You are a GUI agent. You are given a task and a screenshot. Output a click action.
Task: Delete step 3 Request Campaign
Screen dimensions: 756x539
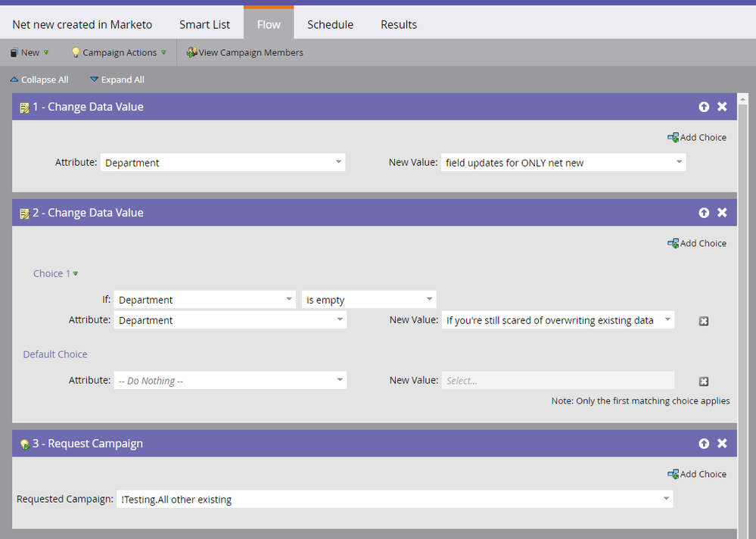(x=722, y=444)
